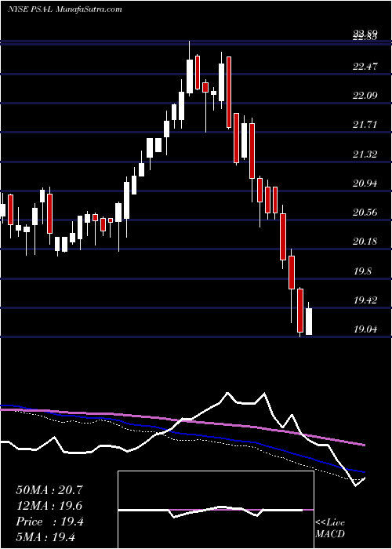Click the 20.94 price axis label
392x549 pixels.
(x=365, y=183)
